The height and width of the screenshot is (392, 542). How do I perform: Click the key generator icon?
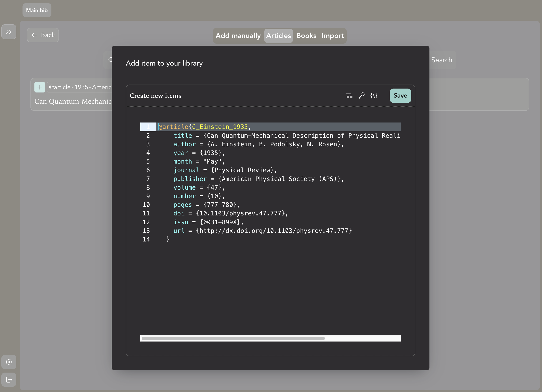point(361,96)
